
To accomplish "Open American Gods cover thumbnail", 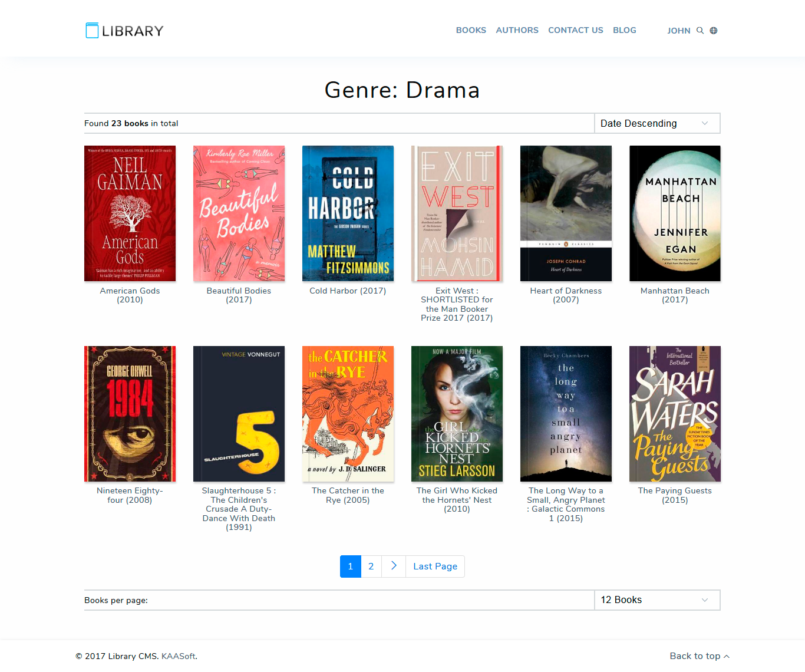I will [130, 213].
